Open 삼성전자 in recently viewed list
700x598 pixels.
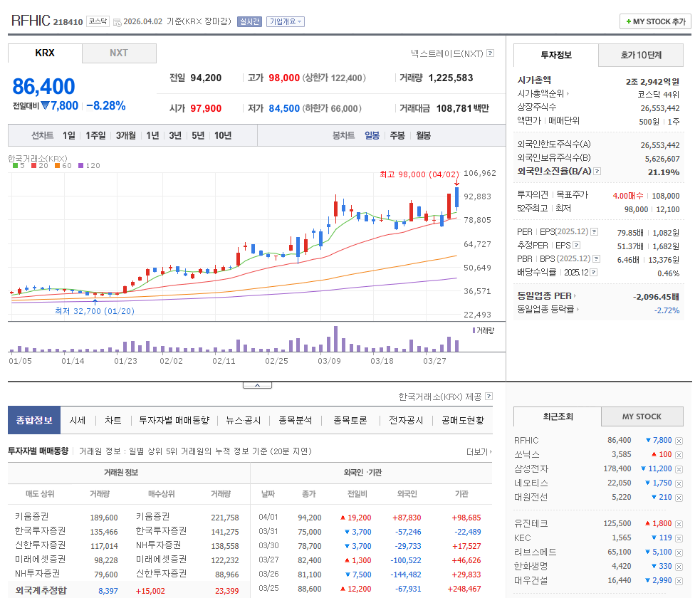[531, 468]
